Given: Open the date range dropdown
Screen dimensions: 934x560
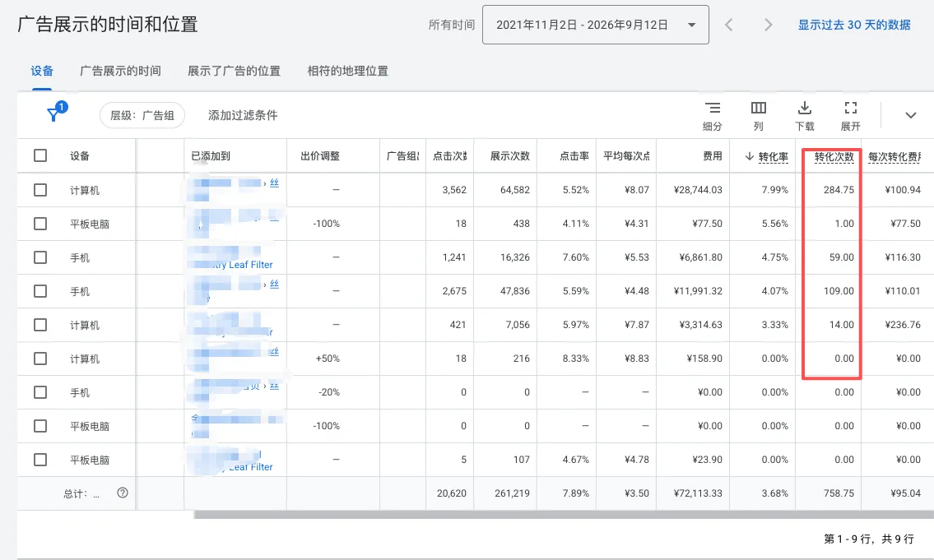Looking at the screenshot, I should (595, 25).
